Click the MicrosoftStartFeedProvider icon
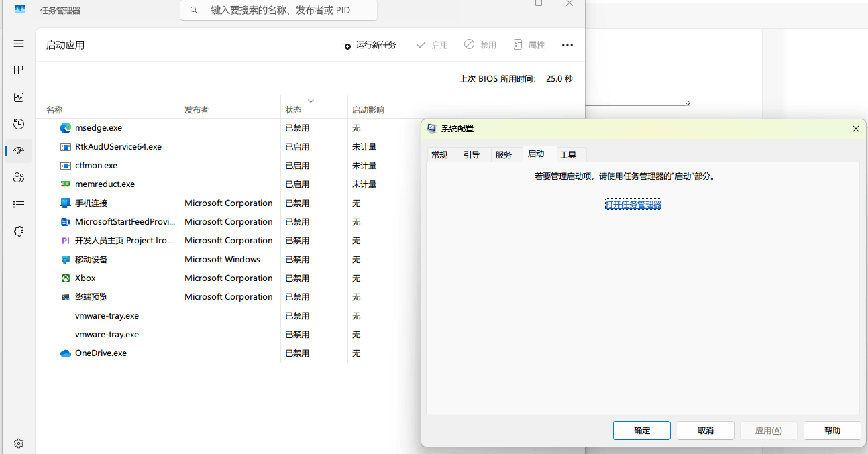Image resolution: width=868 pixels, height=454 pixels. (66, 222)
